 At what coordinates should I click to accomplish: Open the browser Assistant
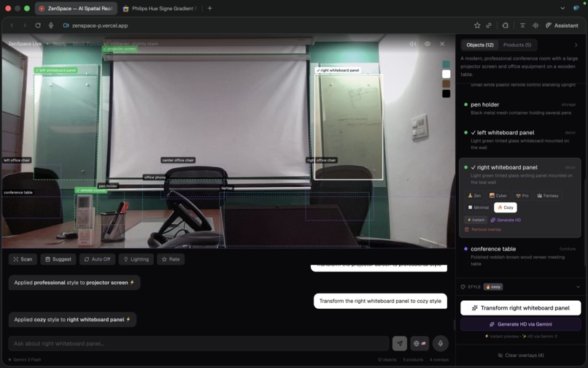click(562, 26)
